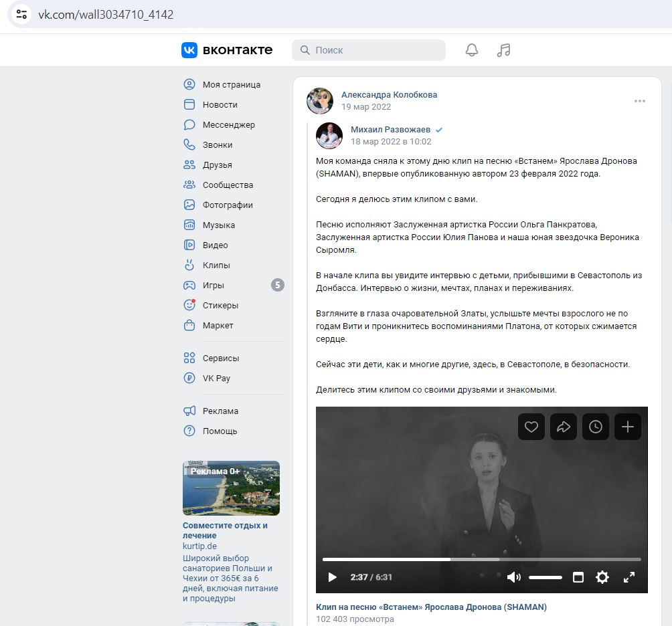Image resolution: width=672 pixels, height=626 pixels.
Task: Open kurtip.de ad domain link
Action: click(199, 546)
